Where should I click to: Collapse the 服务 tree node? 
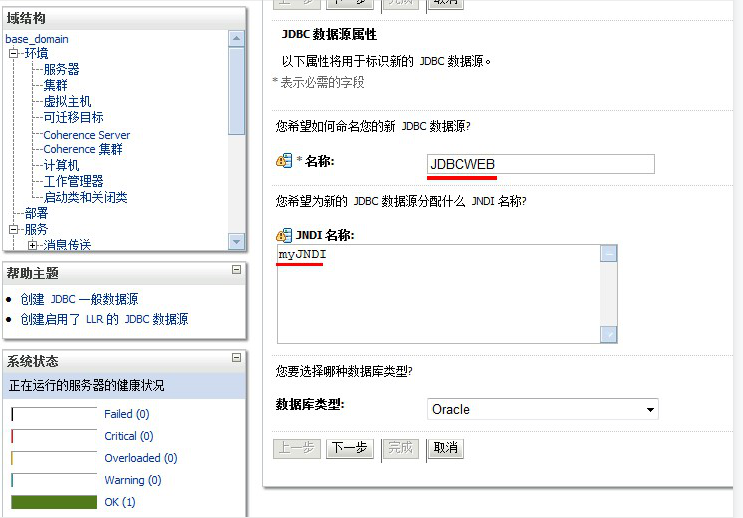click(x=13, y=229)
